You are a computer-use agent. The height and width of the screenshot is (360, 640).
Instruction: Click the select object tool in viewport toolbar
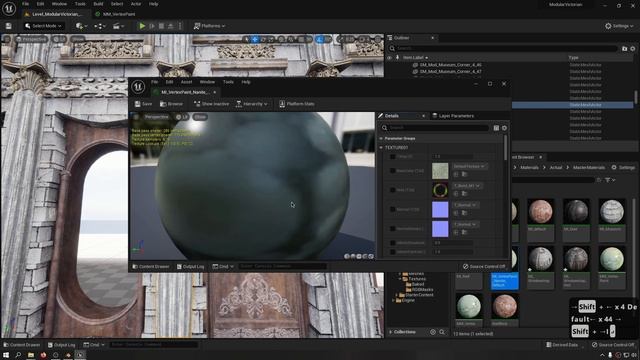[246, 39]
